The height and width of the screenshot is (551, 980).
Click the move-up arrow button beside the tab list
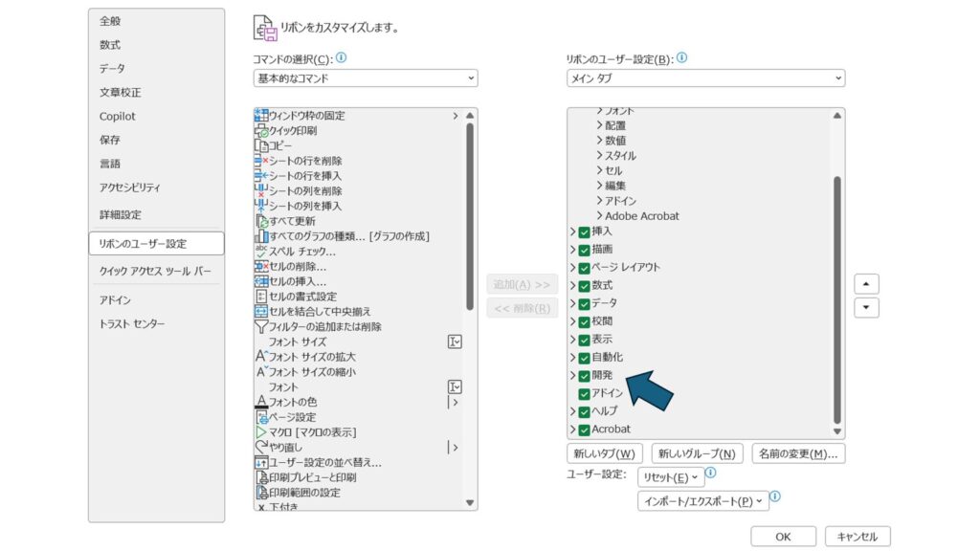pos(866,284)
